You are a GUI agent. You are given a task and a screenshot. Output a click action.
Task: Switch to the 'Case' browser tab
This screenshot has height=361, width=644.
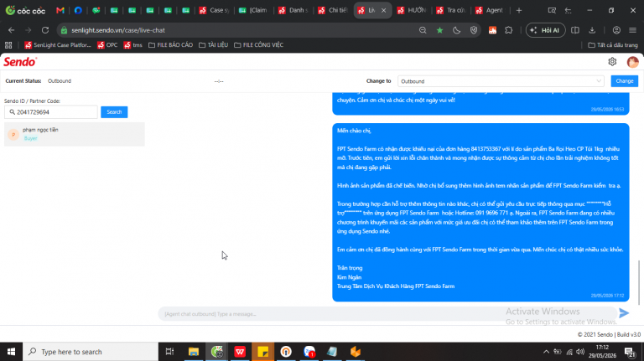214,10
